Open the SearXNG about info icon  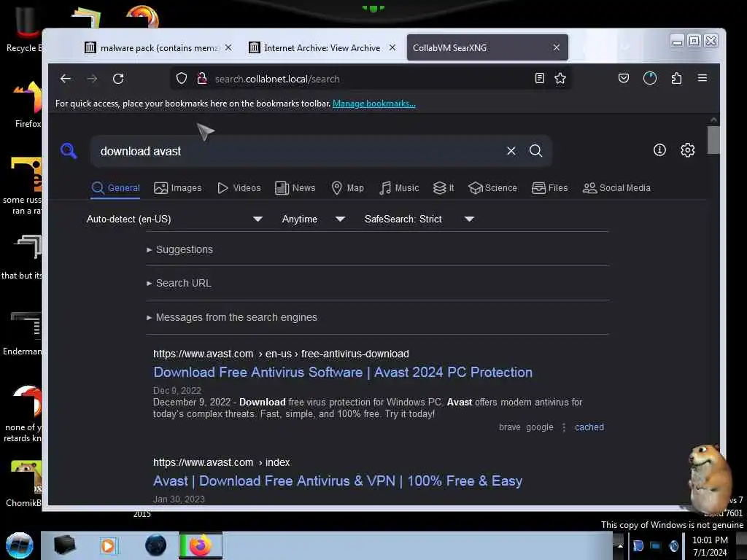tap(659, 150)
